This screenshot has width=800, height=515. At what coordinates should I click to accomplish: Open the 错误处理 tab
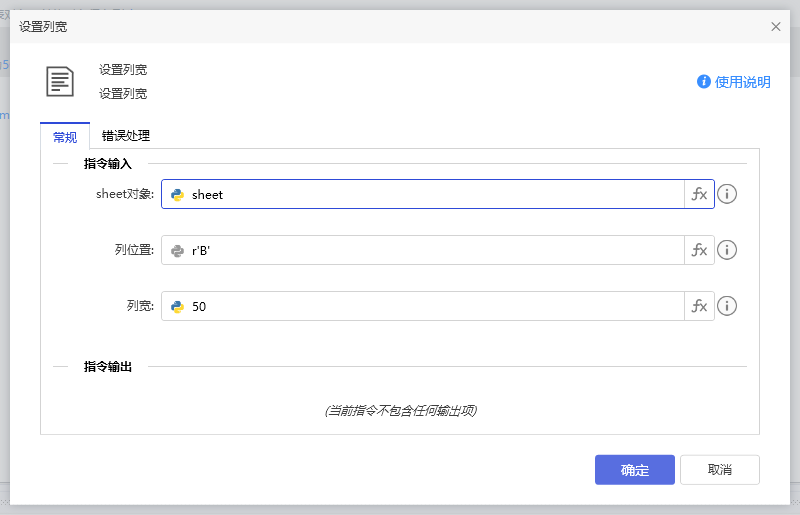click(126, 136)
